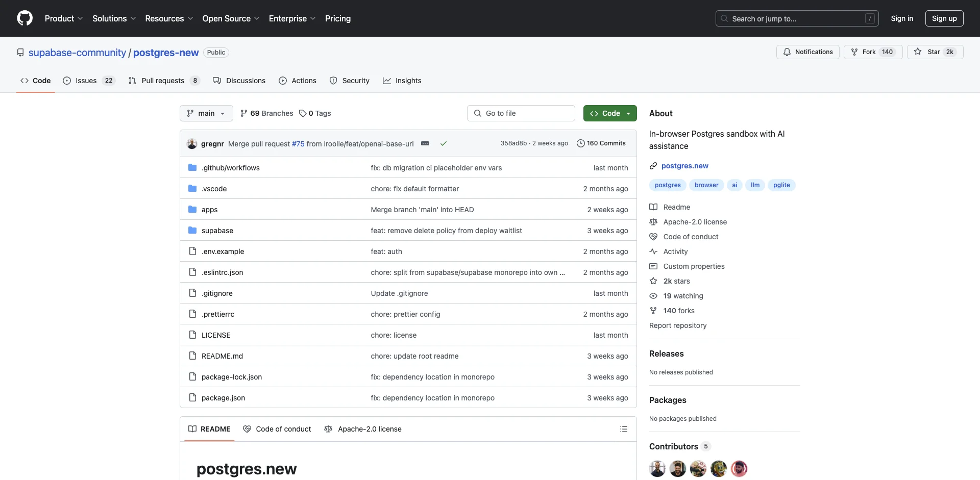Click the heart icon beside Code of conduct sidebar
Viewport: 980px width, 480px height.
click(653, 237)
